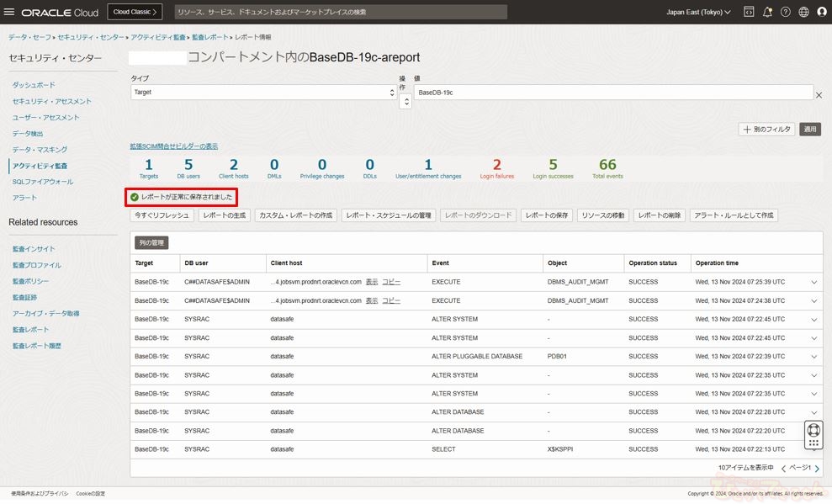
Task: Remove the BaseDB-19c filter with X icon
Action: pyautogui.click(x=819, y=95)
